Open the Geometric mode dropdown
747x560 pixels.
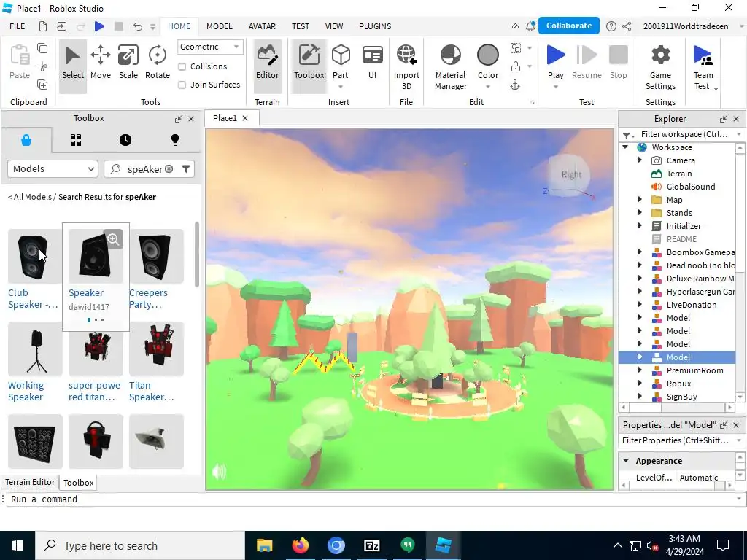[x=210, y=47]
